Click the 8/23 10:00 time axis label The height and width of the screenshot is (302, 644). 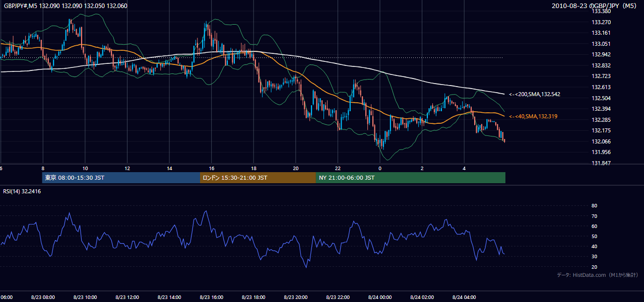coord(85,297)
